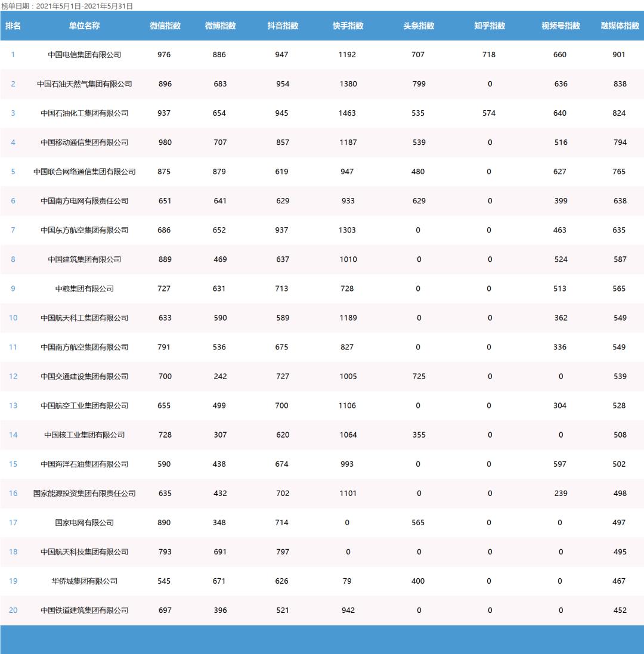This screenshot has height=654, width=644.
Task: Click the 榜单日期 date range text
Action: pyautogui.click(x=67, y=6)
